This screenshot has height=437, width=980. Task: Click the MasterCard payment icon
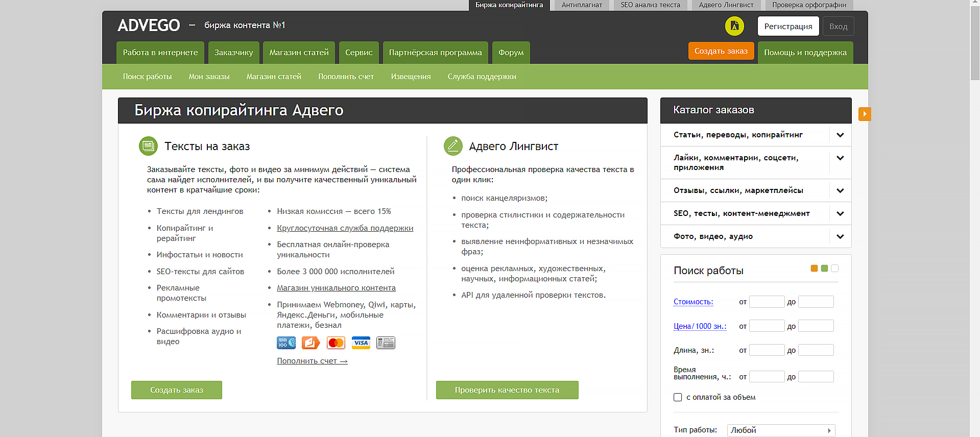click(x=336, y=343)
